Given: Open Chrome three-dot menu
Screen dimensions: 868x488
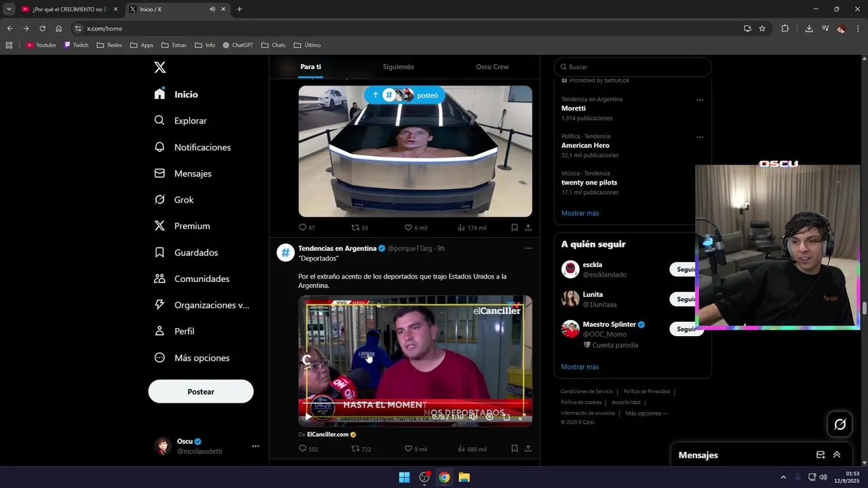Looking at the screenshot, I should [859, 28].
